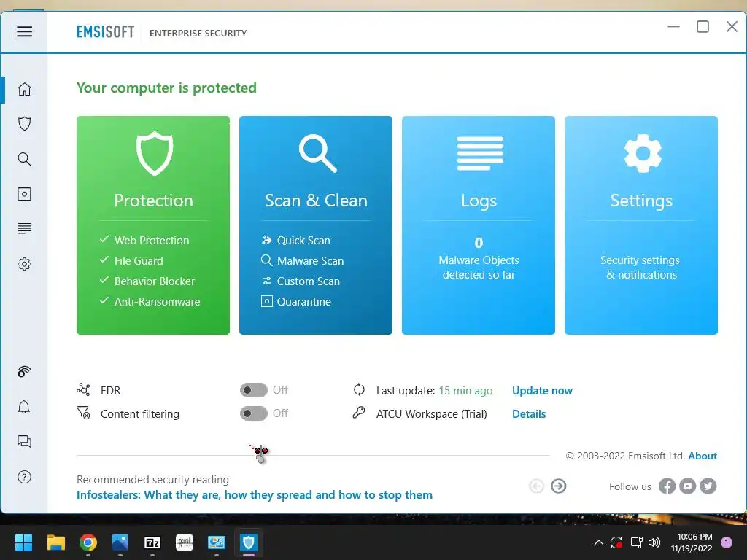Open Anti-Ransomware settings

pos(158,302)
